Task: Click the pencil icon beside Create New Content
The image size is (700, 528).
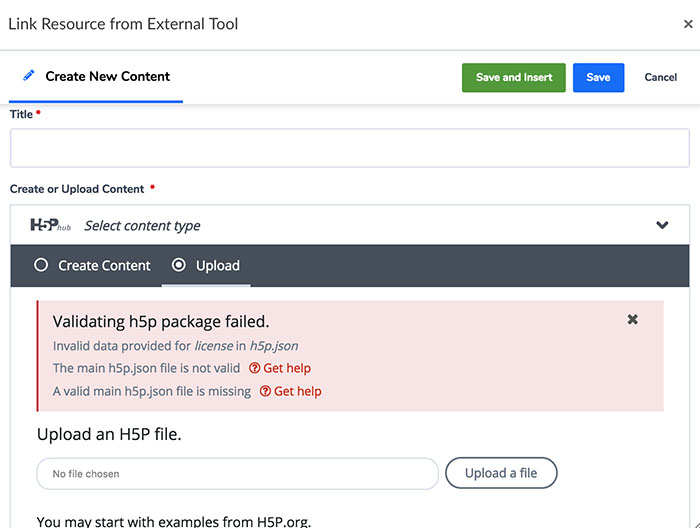Action: point(29,75)
